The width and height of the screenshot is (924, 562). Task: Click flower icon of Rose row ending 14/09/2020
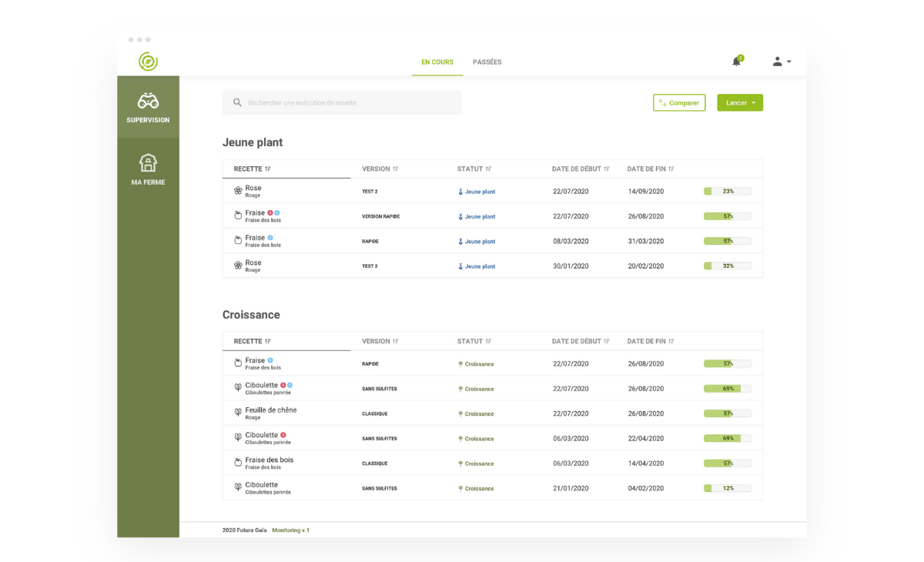pos(238,190)
